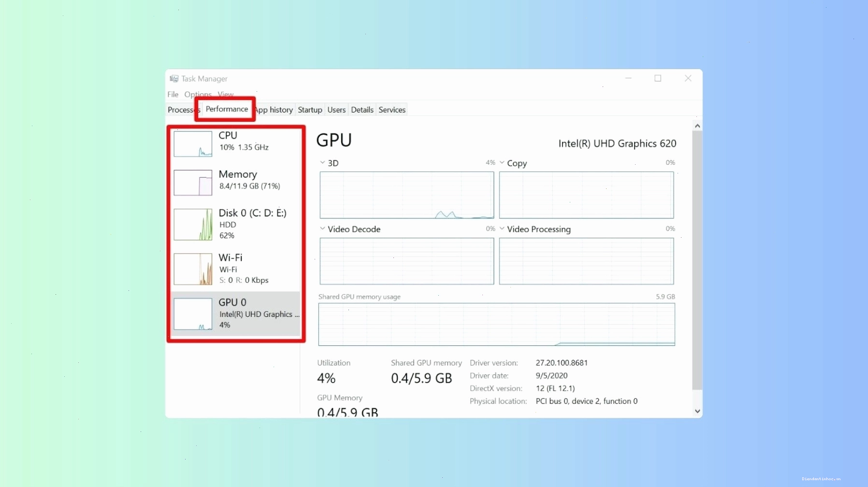The height and width of the screenshot is (487, 868).
Task: Select the Memory usage mini graph
Action: [x=193, y=183]
